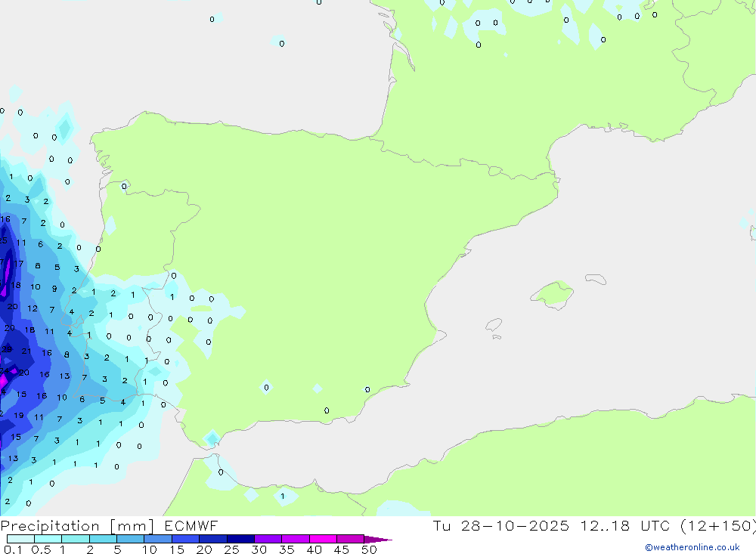The width and height of the screenshot is (756, 554).
Task: Click the '35' legend scale label
Action: tap(287, 549)
